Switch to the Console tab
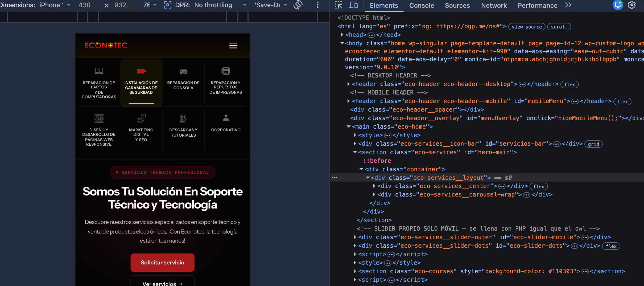The width and height of the screenshot is (644, 286). 422,6
